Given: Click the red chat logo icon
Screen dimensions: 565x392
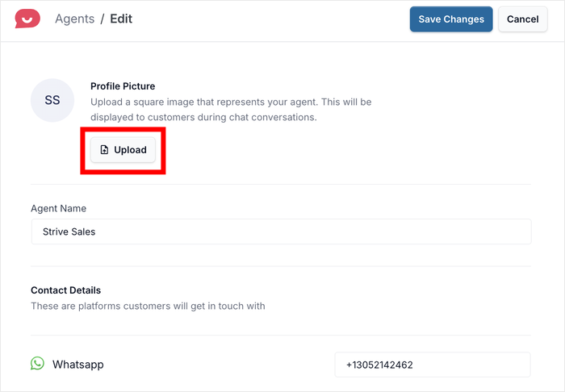Looking at the screenshot, I should click(x=27, y=19).
